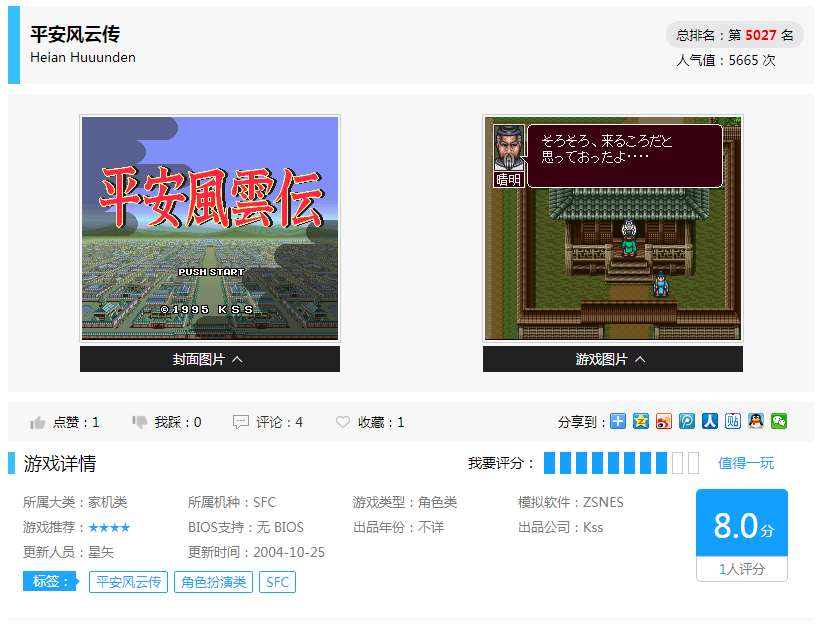Open comments via the speech bubble icon

(x=241, y=422)
